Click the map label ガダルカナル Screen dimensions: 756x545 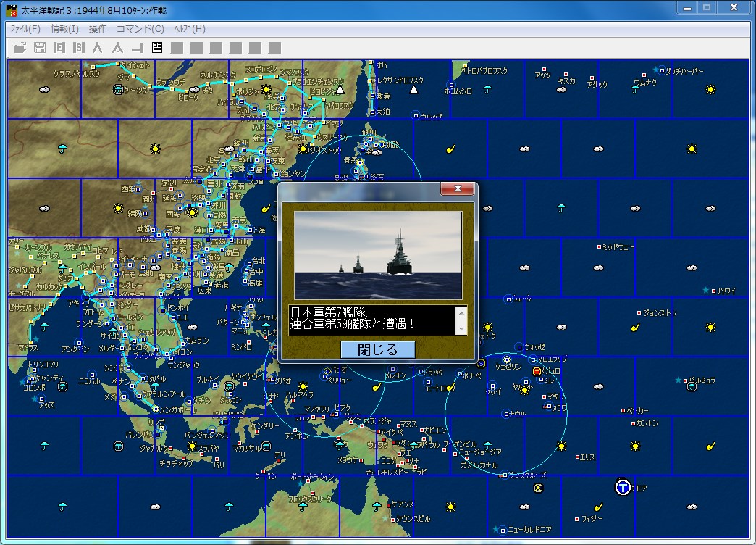click(x=479, y=465)
